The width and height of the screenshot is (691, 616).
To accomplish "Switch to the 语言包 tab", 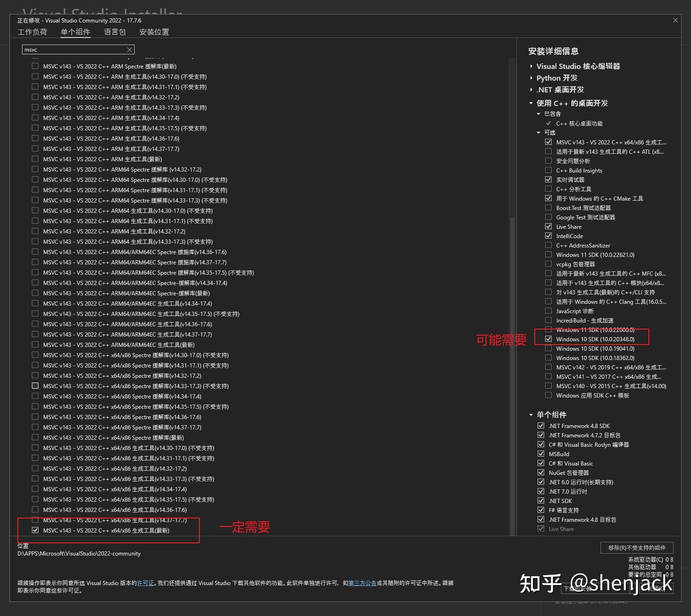I will 114,32.
